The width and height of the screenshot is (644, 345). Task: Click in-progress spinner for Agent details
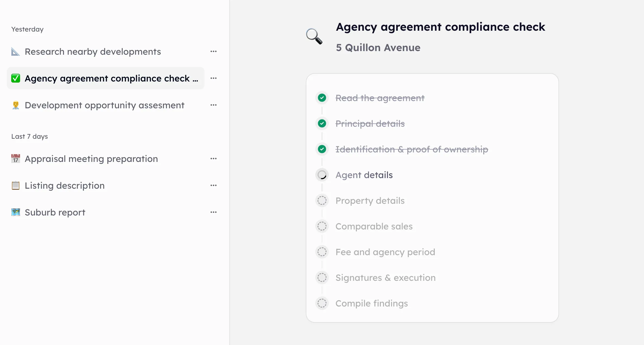(x=322, y=175)
